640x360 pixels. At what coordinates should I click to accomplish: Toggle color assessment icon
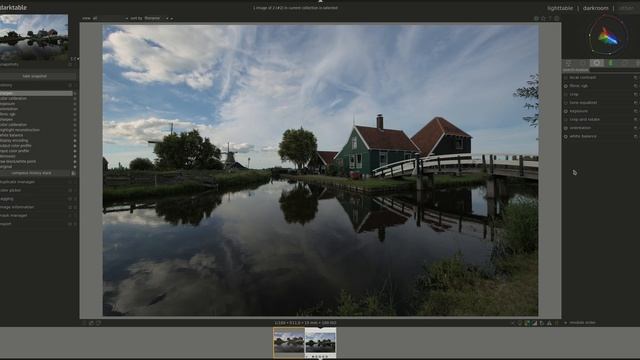[x=520, y=323]
